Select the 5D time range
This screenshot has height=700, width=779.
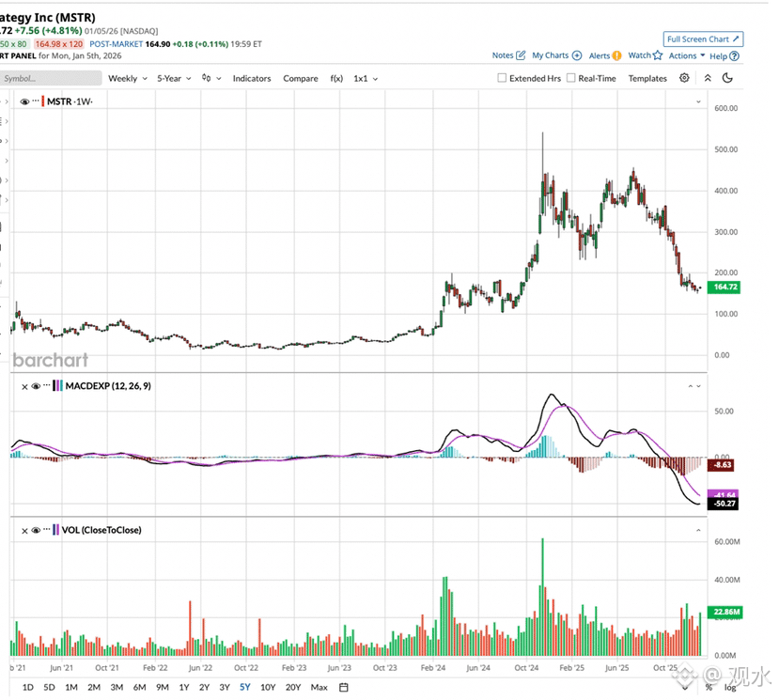tap(49, 687)
